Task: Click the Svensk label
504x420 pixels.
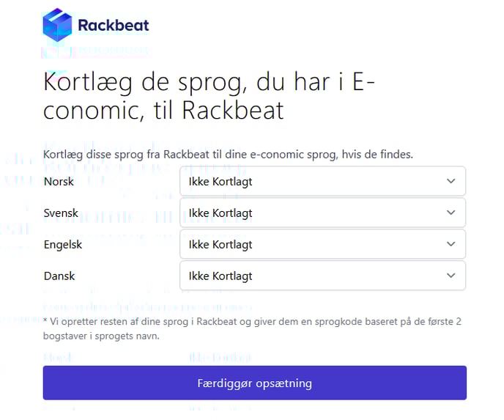Action: 61,213
